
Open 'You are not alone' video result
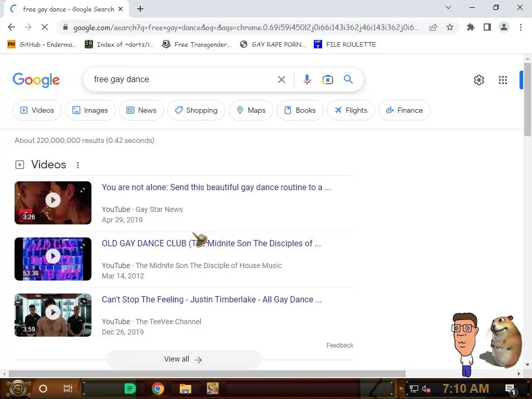coord(216,187)
